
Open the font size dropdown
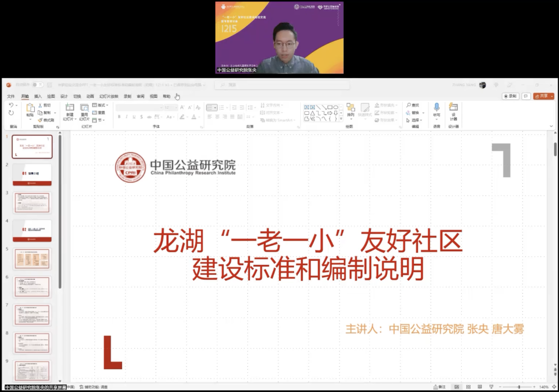tap(176, 107)
